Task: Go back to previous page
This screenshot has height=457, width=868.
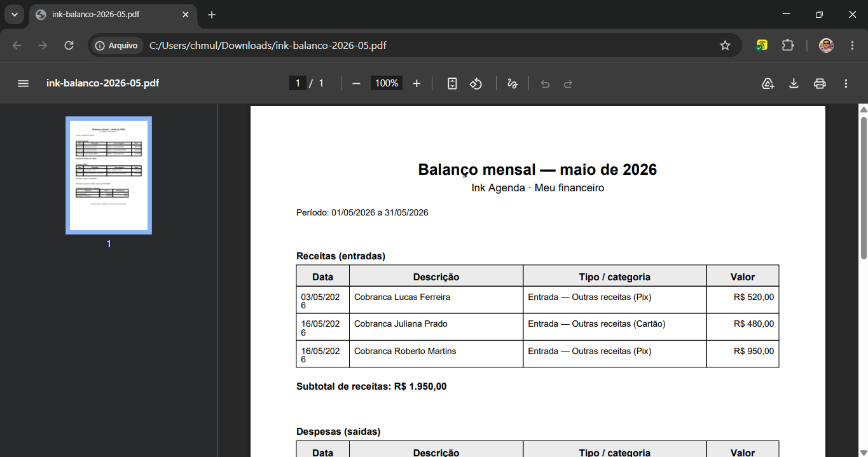Action: (17, 45)
